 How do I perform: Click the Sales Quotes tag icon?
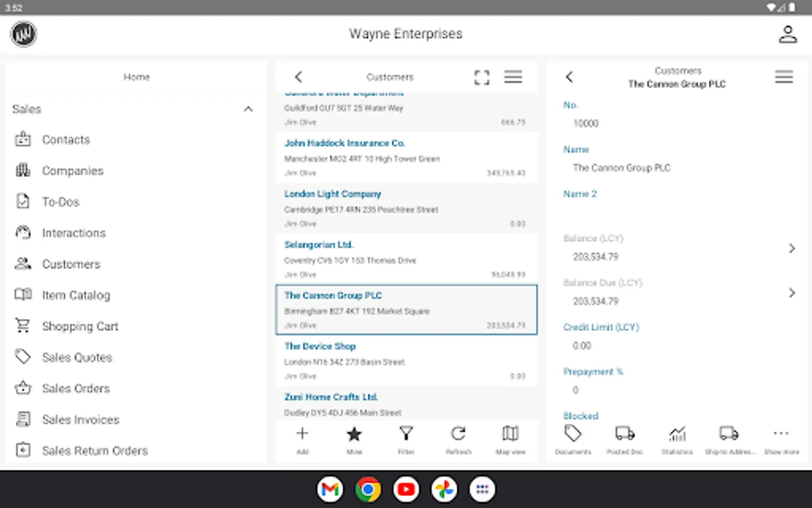[x=23, y=356]
